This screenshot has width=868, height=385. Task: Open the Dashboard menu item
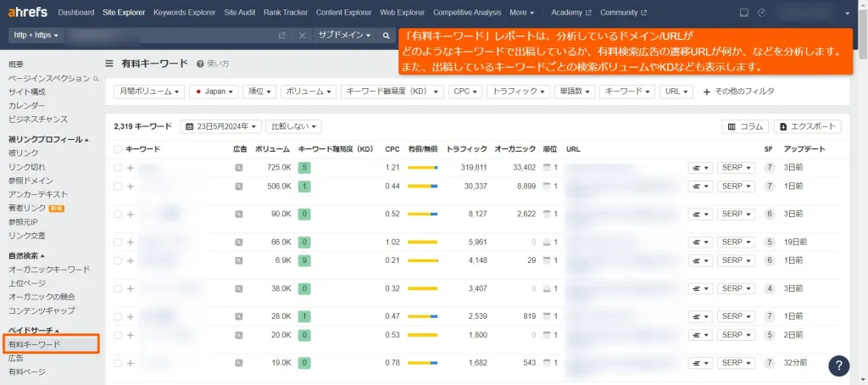pyautogui.click(x=75, y=12)
